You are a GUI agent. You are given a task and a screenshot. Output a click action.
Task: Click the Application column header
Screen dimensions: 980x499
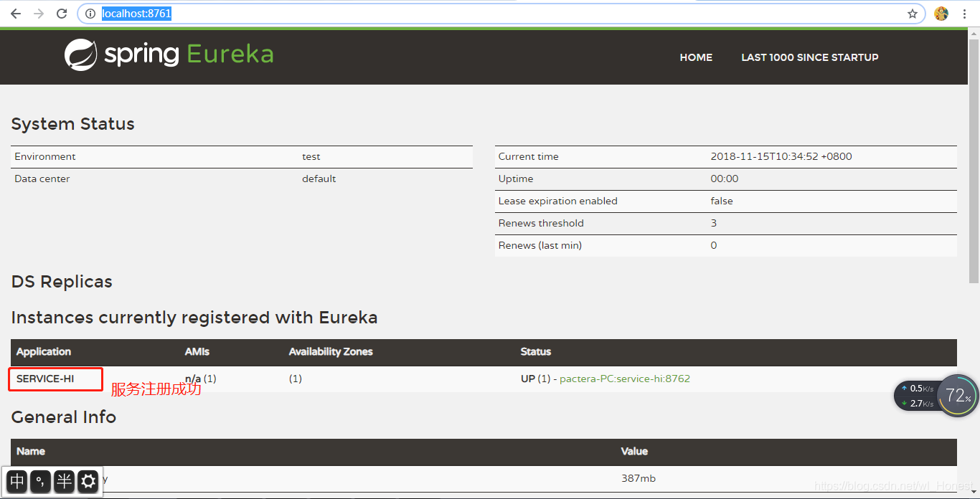pos(44,352)
